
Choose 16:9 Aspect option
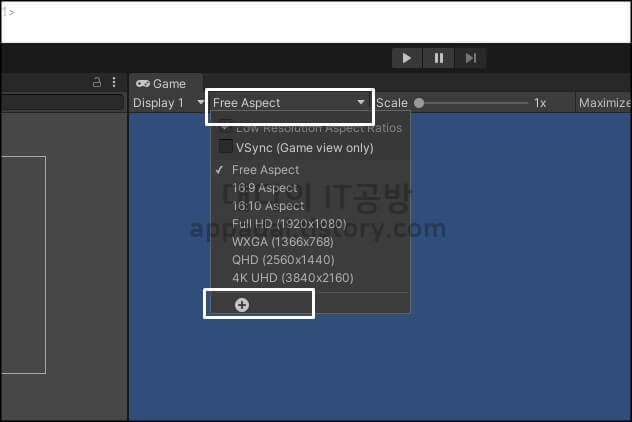[x=310, y=188]
